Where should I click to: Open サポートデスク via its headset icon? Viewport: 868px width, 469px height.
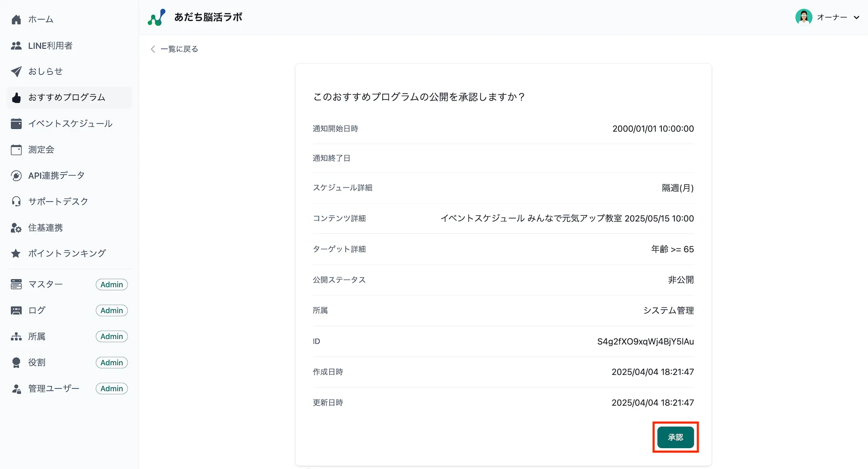click(16, 201)
